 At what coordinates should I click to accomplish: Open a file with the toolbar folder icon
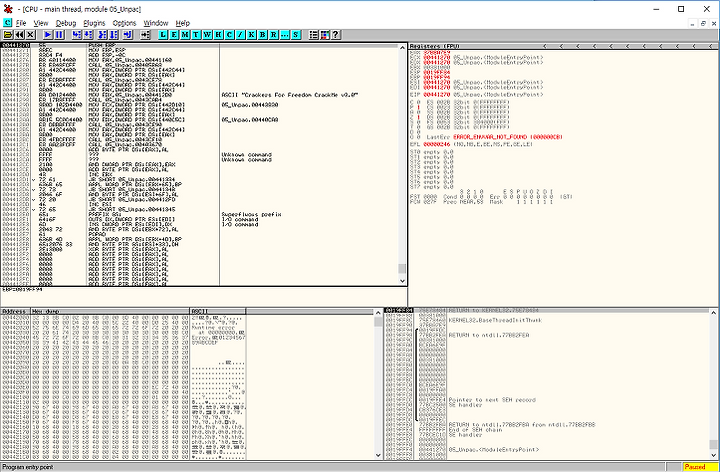point(8,34)
